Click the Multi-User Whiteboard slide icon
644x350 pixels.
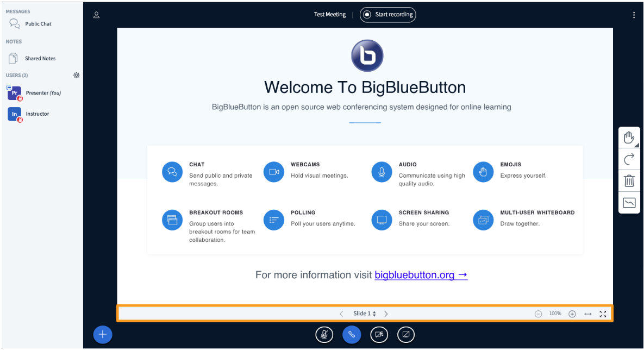pos(484,220)
